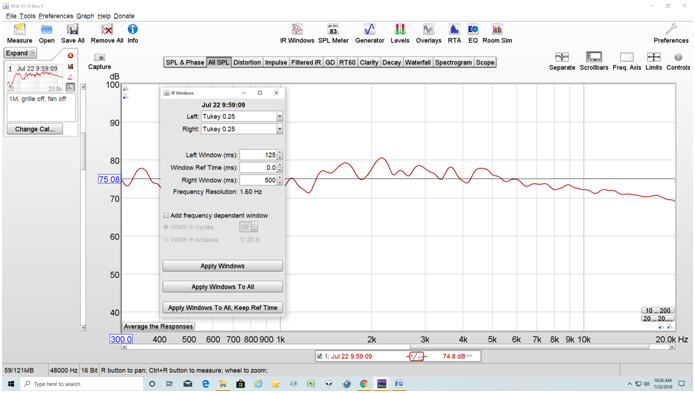Open the Overlays window
Viewport: 695px width, 393px height.
coord(428,34)
